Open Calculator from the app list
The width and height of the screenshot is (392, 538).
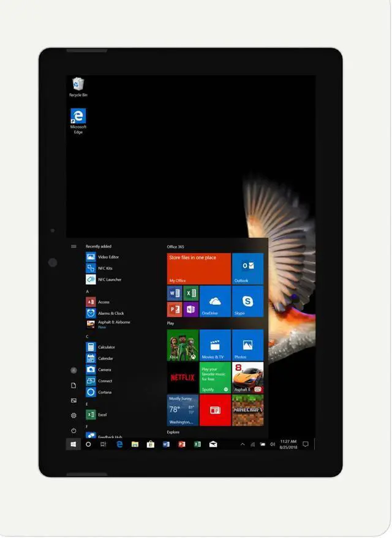106,347
